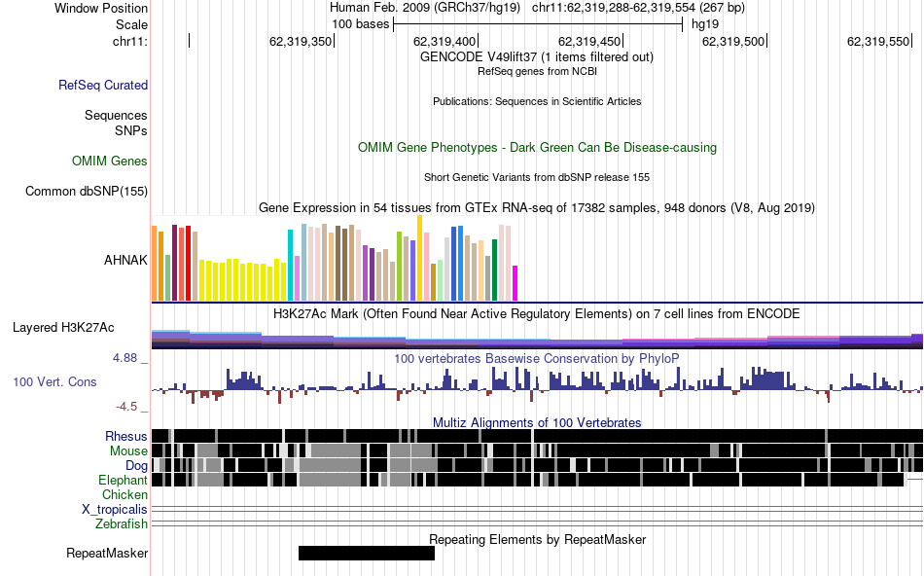Click the Sequences track label
Viewport: 924px width, 576px height.
tap(116, 115)
